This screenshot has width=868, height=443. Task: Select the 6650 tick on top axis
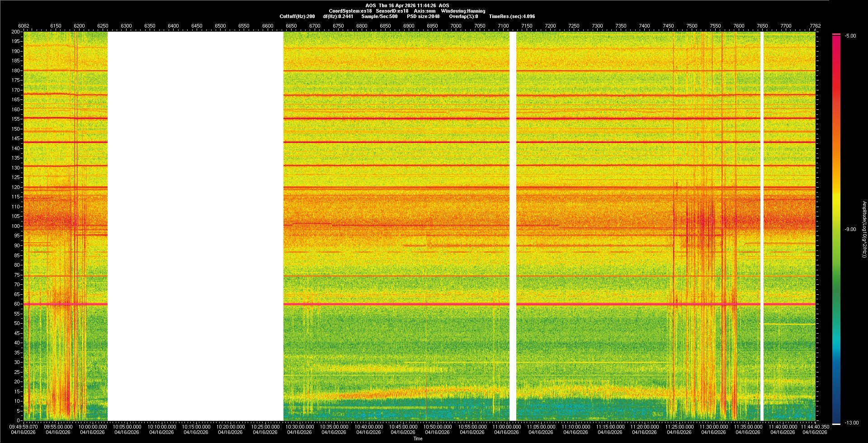(x=291, y=26)
